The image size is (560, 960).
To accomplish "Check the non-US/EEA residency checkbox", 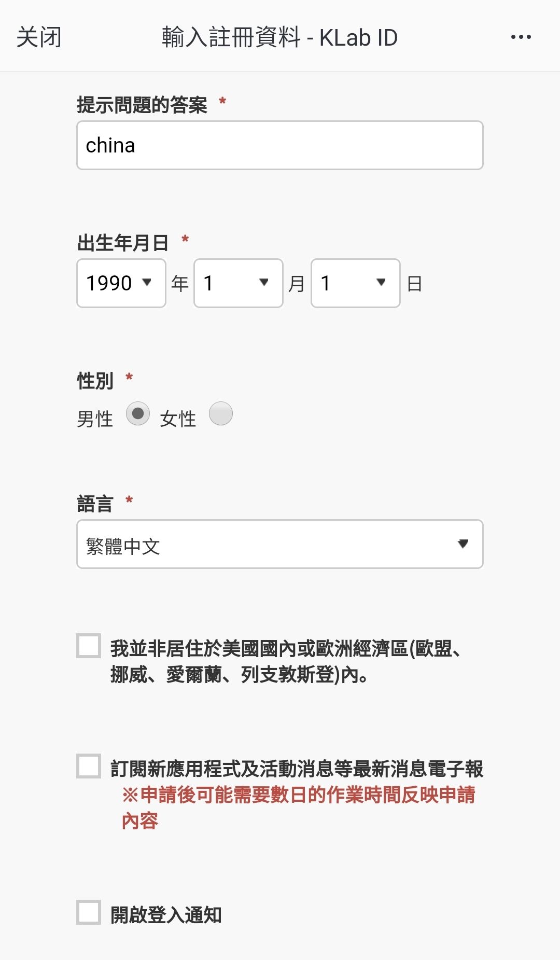I will [89, 646].
